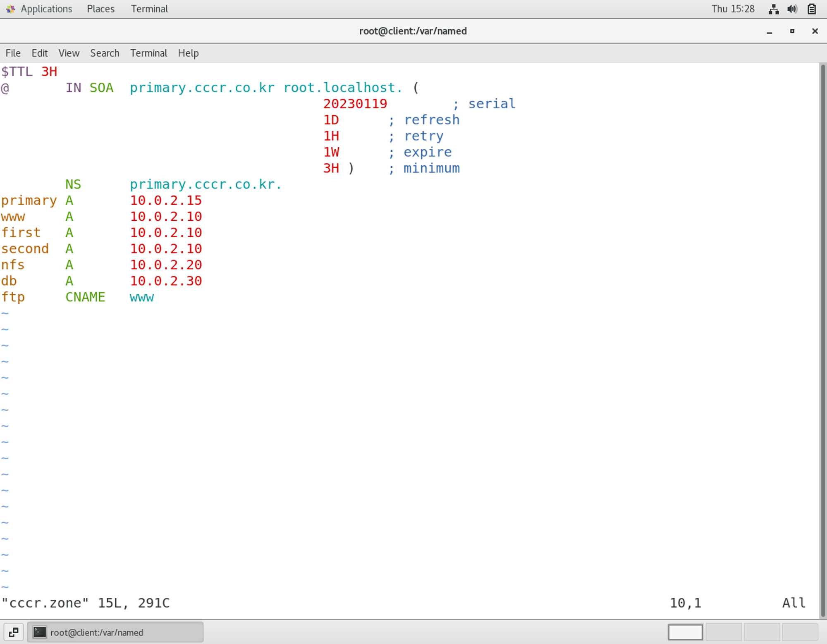Open the View menu

[x=69, y=53]
